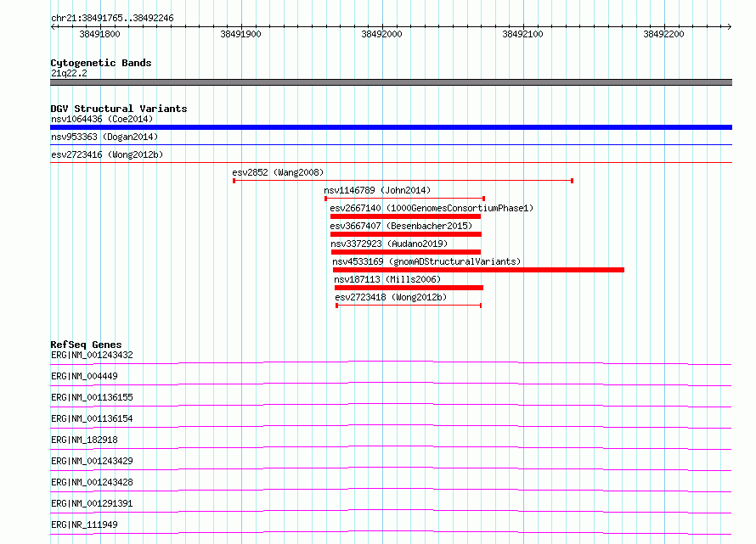
Task: Click the gray 21q22.2 cytogenetic band bar
Action: (x=391, y=82)
